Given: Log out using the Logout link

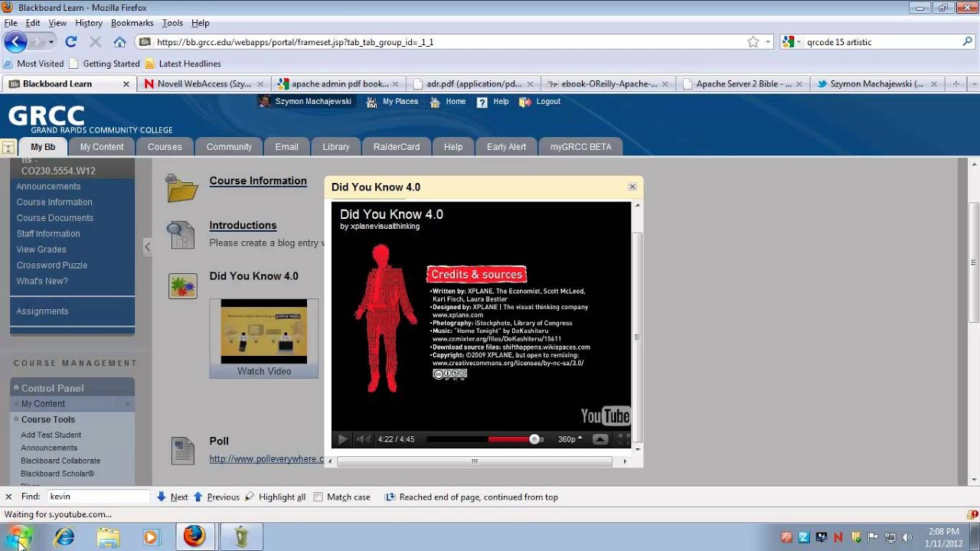Looking at the screenshot, I should [548, 102].
